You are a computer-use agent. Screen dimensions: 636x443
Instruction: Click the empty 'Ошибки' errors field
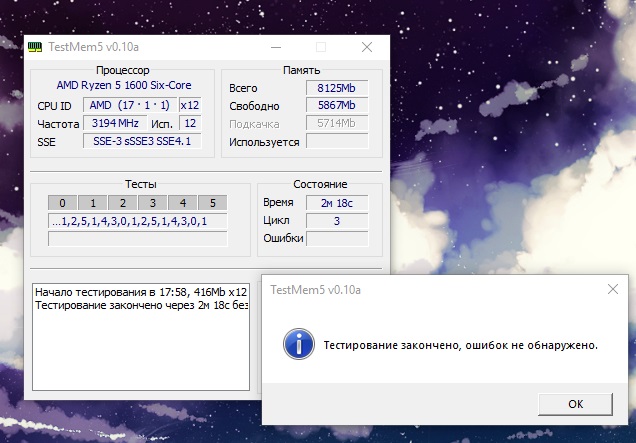[337, 239]
